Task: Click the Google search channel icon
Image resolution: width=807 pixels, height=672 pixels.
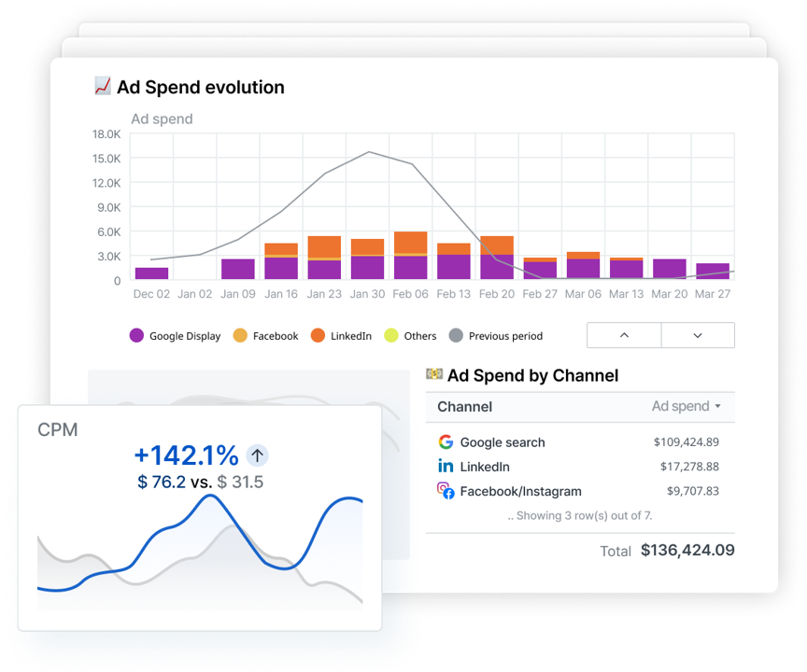Action: (446, 441)
